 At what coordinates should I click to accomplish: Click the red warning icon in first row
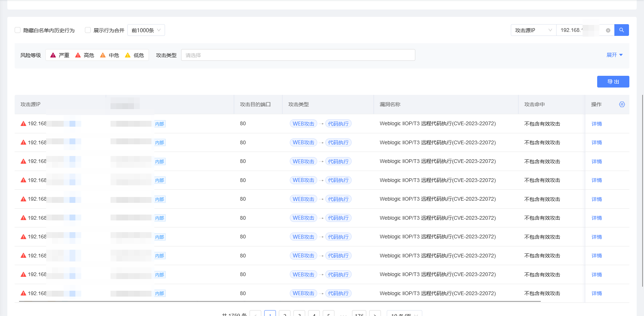tap(23, 124)
